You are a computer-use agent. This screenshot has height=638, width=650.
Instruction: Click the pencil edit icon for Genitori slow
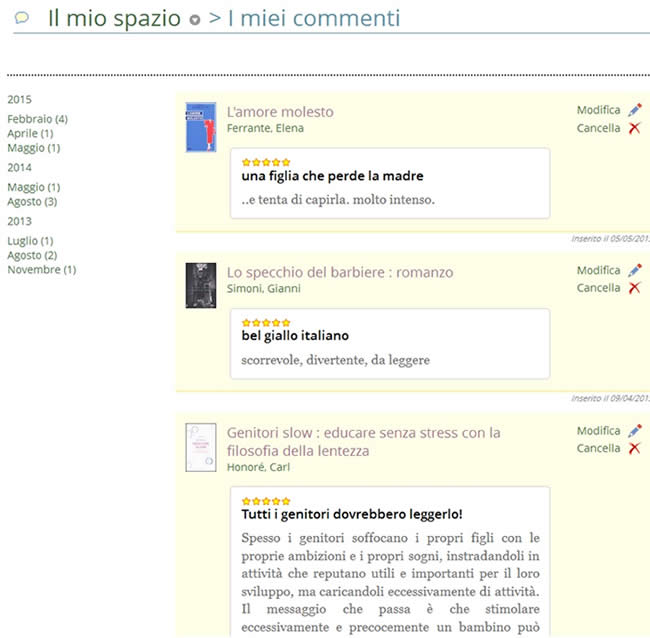[x=634, y=431]
